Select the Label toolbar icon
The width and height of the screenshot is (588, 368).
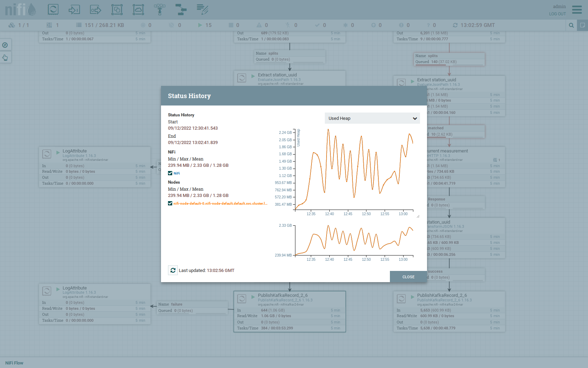[202, 9]
